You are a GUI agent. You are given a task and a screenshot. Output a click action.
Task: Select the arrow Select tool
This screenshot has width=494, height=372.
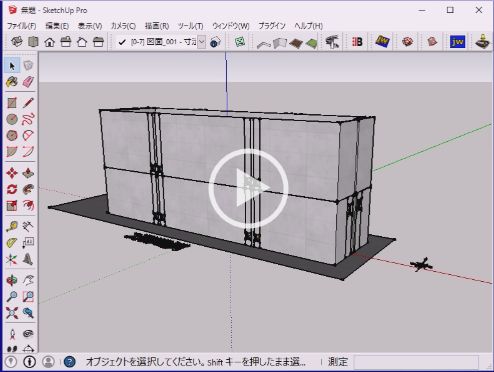12,66
